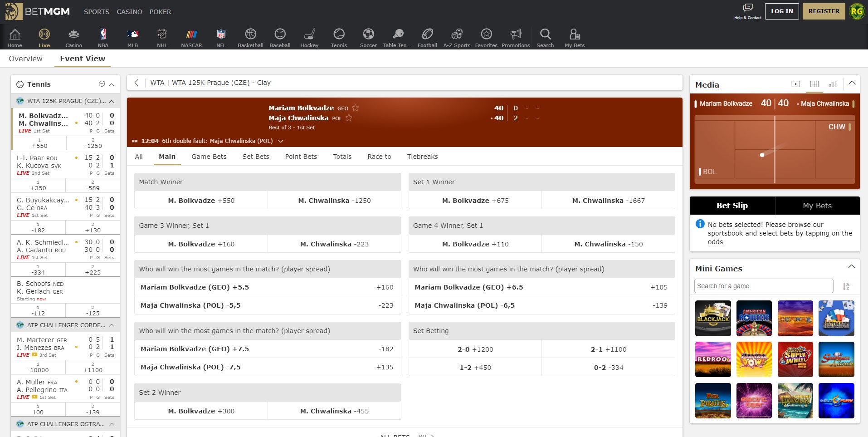Open Blackjack mini game thumbnail
The image size is (868, 437).
tap(713, 318)
